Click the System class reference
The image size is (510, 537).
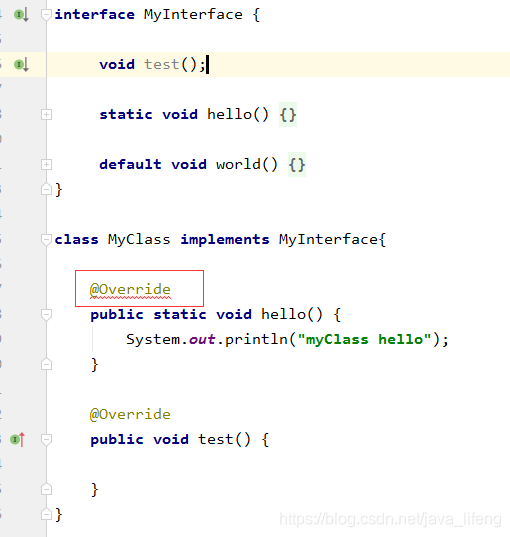pos(153,339)
